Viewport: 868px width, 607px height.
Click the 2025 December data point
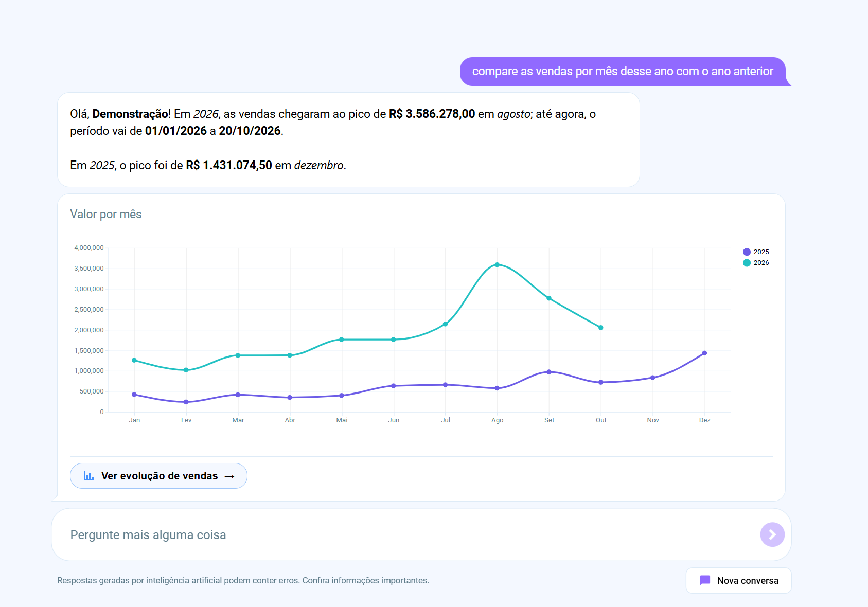704,353
